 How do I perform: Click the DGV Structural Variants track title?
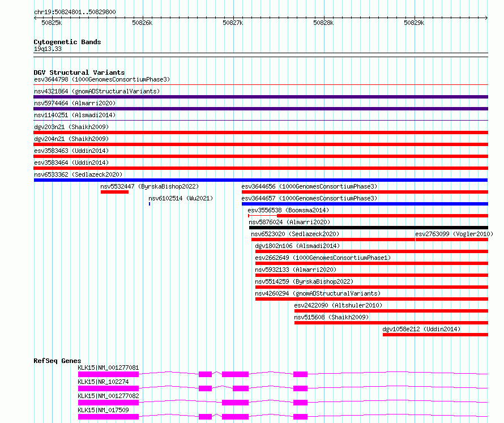click(79, 72)
